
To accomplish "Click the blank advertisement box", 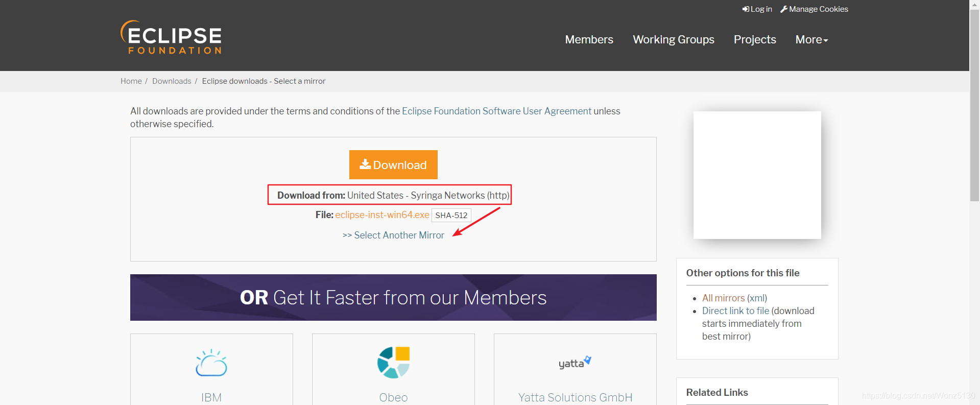I will (757, 175).
